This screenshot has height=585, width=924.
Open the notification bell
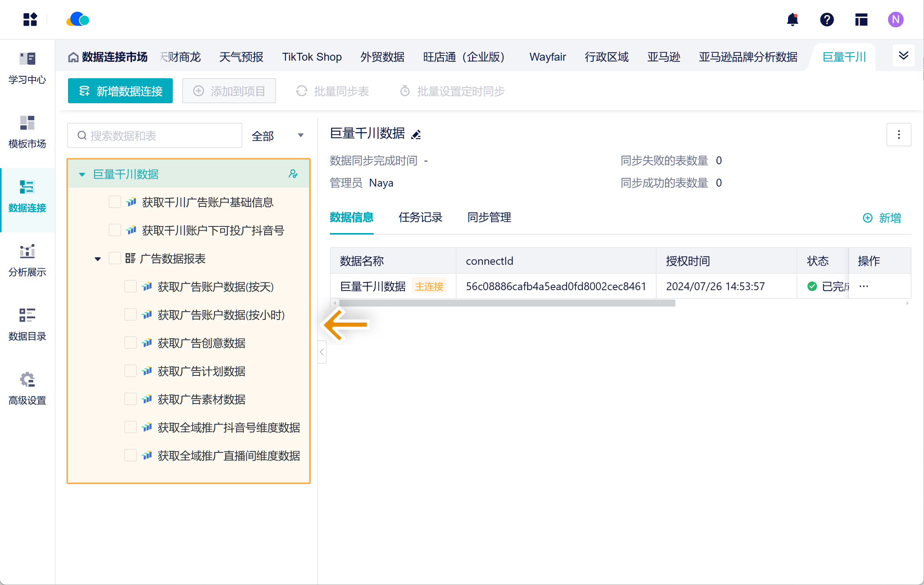click(792, 20)
